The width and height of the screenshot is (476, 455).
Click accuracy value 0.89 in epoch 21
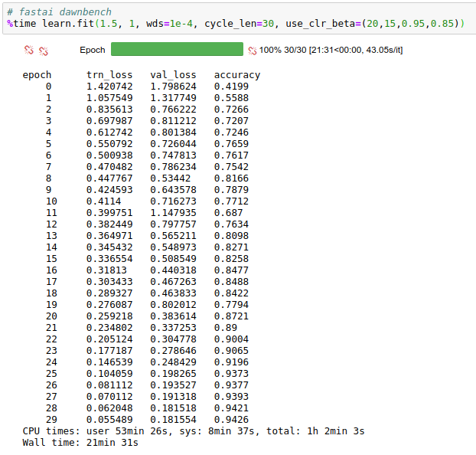225,328
